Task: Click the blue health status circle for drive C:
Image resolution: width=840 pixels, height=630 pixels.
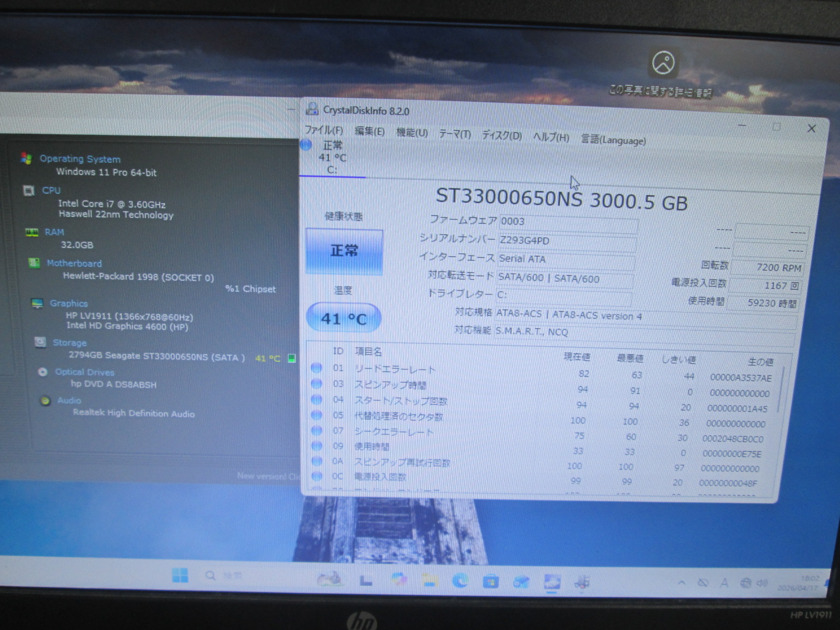Action: tap(307, 145)
